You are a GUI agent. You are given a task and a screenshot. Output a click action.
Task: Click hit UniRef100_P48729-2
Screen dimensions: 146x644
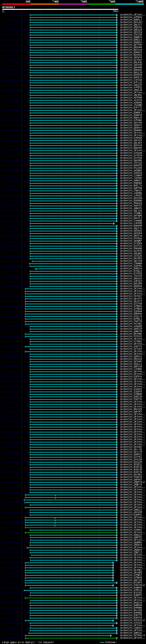click(132, 585)
